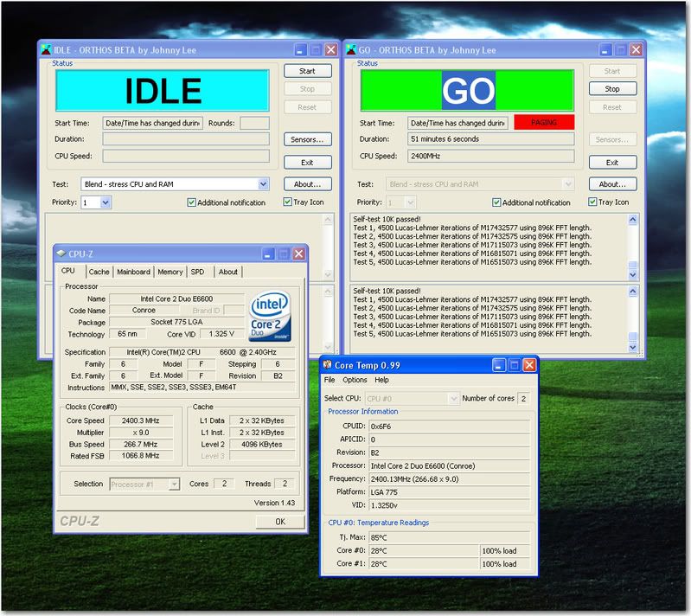
Task: Click Rounds field in IDLE ORTHOS window
Action: [254, 123]
